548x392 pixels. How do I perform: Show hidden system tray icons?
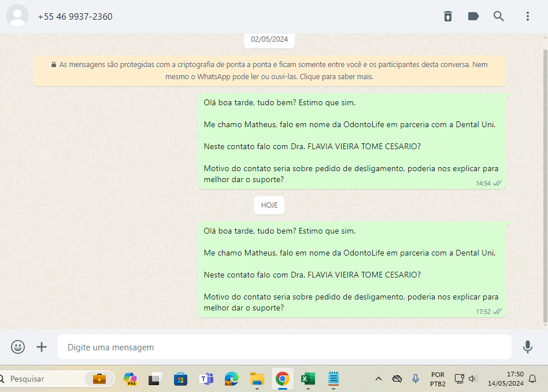[379, 379]
